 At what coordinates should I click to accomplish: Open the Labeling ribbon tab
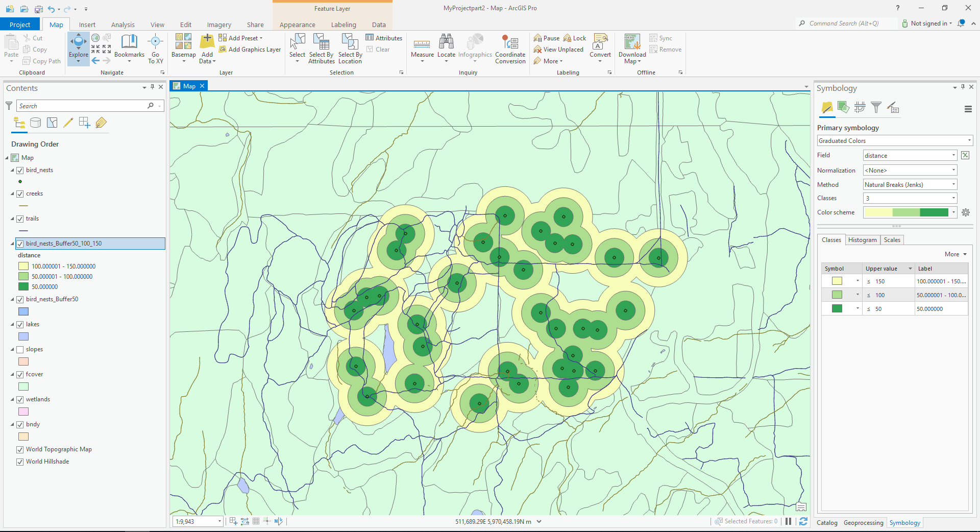[x=343, y=24]
